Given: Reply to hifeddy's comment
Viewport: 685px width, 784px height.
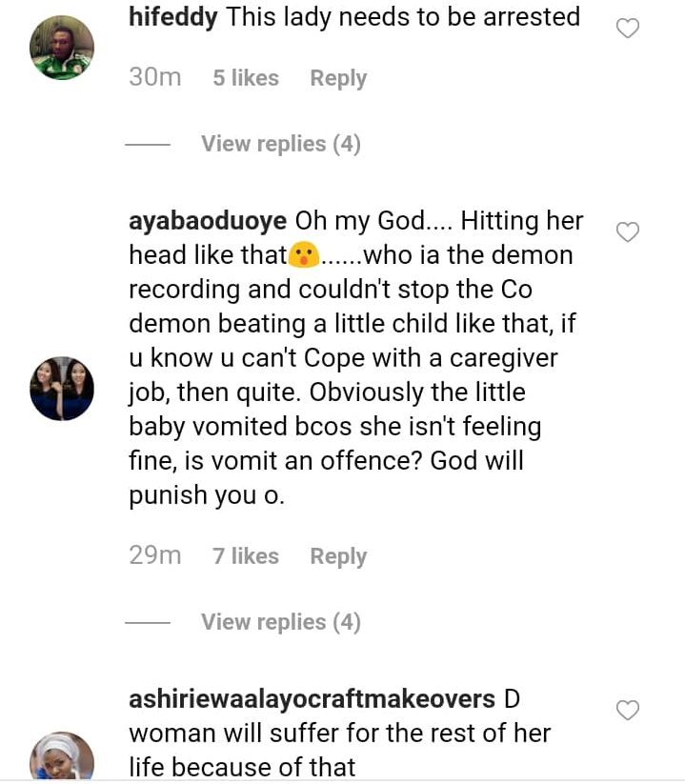Looking at the screenshot, I should 338,78.
